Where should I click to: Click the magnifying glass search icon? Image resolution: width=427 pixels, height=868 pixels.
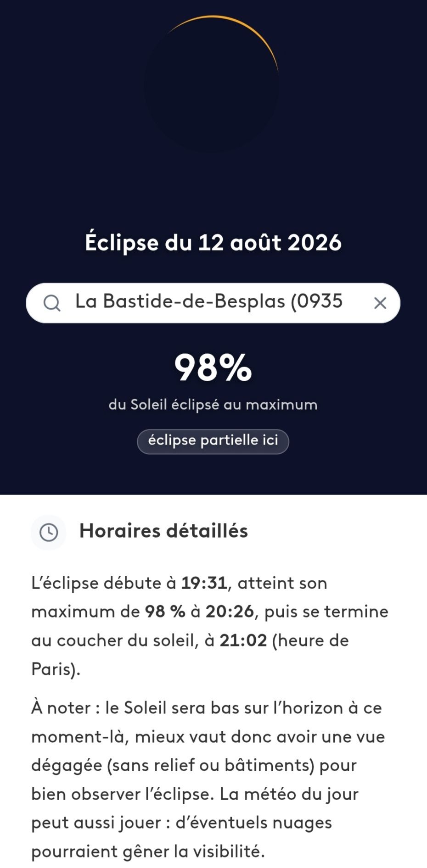(52, 303)
